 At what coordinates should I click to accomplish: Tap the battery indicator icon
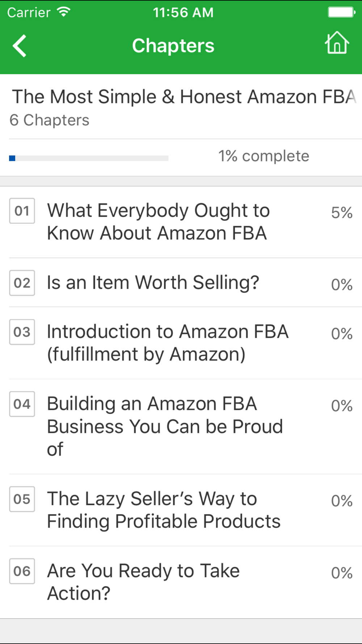(342, 12)
